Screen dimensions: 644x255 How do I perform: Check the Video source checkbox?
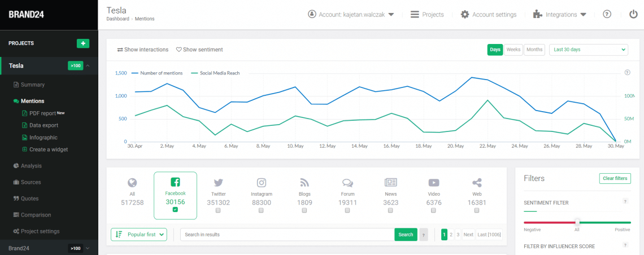click(x=434, y=210)
